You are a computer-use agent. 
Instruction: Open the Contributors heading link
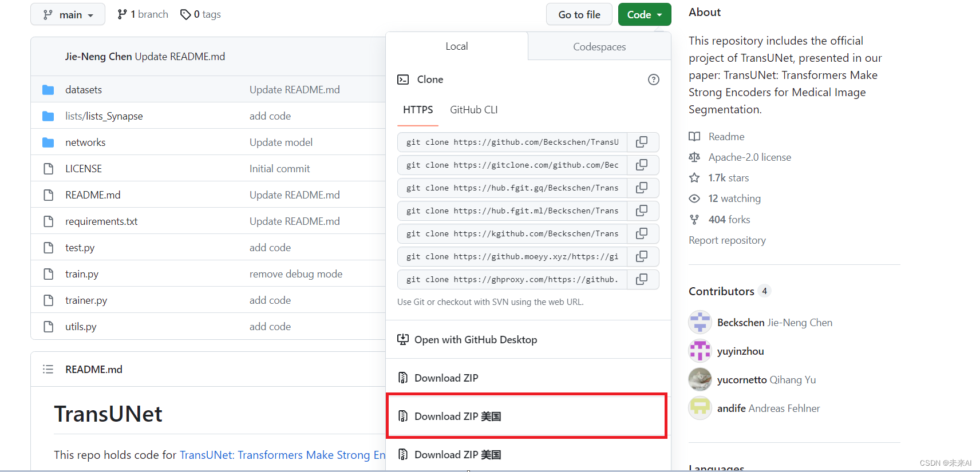pyautogui.click(x=721, y=291)
